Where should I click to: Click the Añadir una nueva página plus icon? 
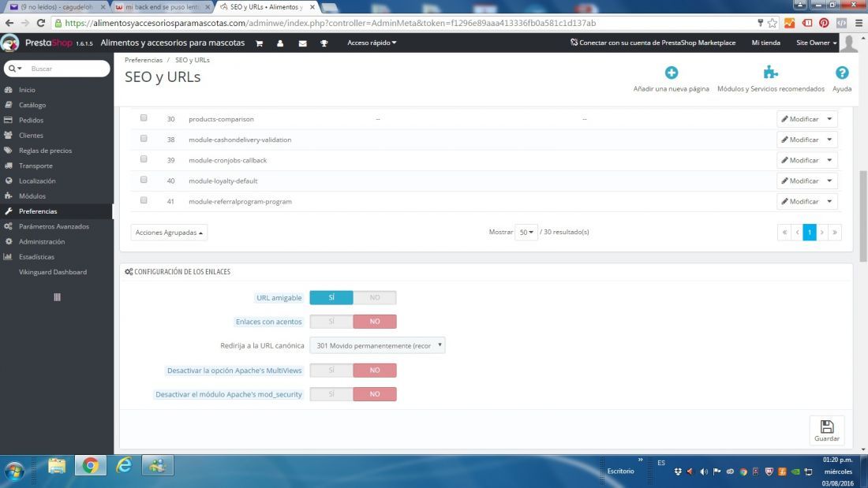[x=672, y=73]
